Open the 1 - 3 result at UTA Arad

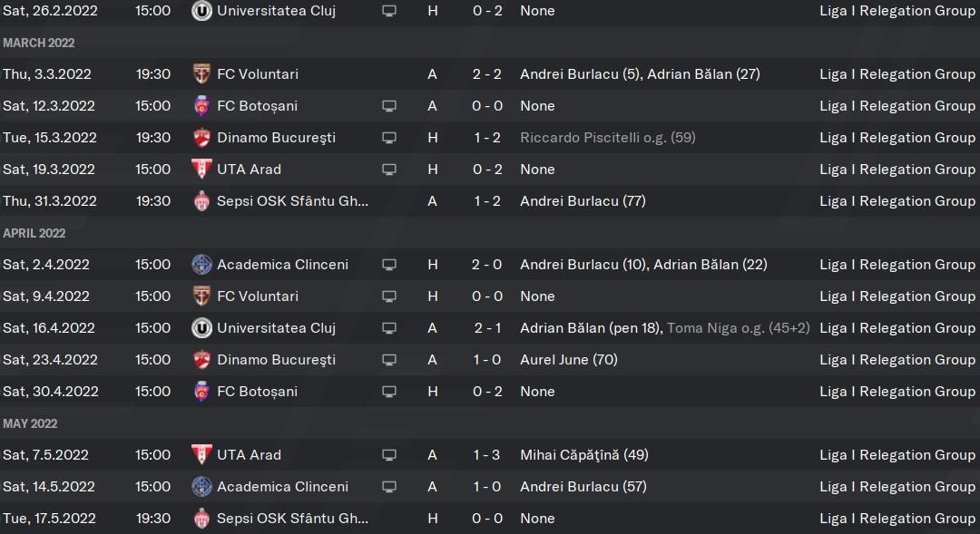coord(487,455)
